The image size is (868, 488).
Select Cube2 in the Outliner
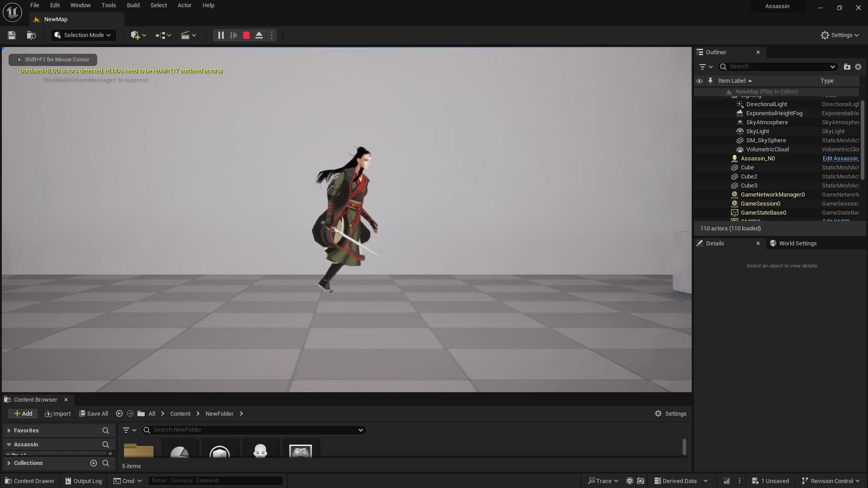pyautogui.click(x=776, y=177)
